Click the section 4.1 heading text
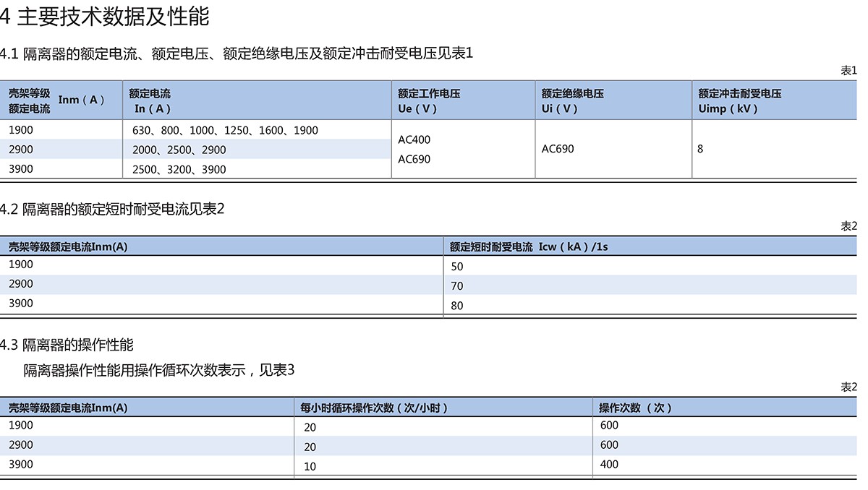This screenshot has width=868, height=490. pos(236,53)
